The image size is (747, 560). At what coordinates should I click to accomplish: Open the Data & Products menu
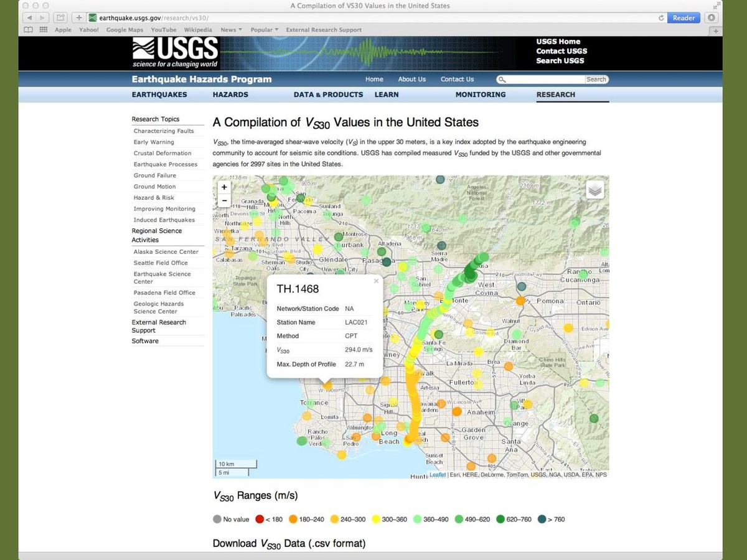(x=328, y=95)
